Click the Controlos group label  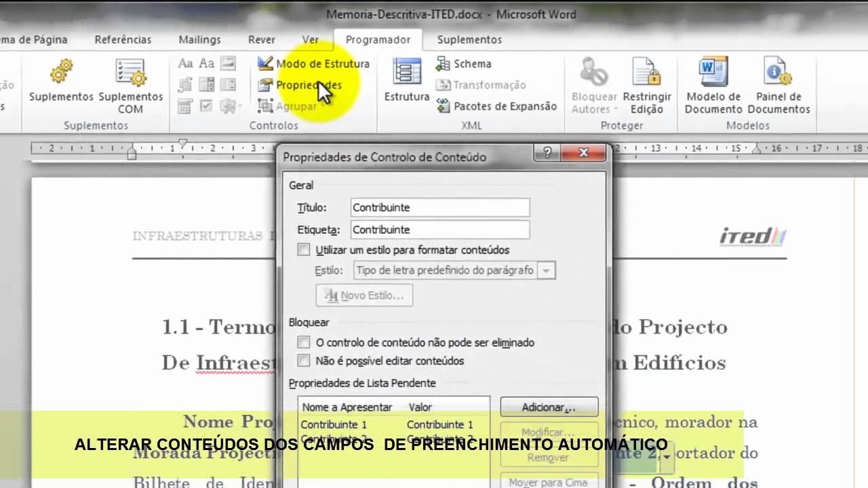[274, 125]
